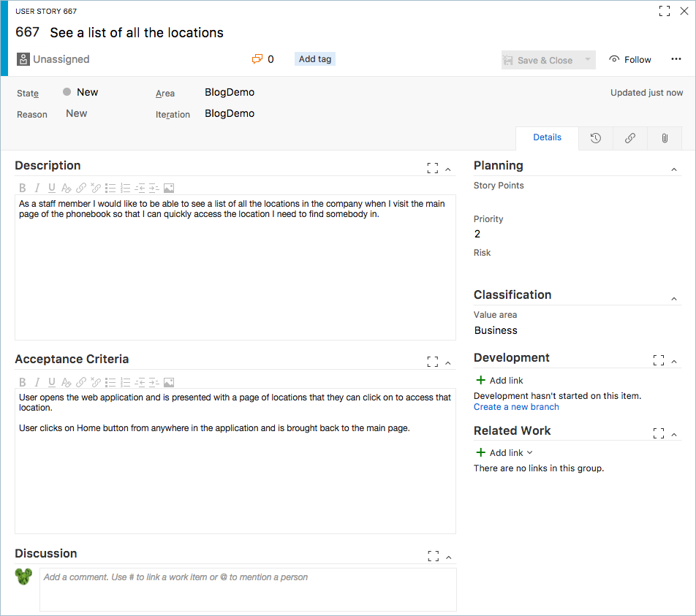
Task: Open the more actions ellipsis menu
Action: [676, 59]
